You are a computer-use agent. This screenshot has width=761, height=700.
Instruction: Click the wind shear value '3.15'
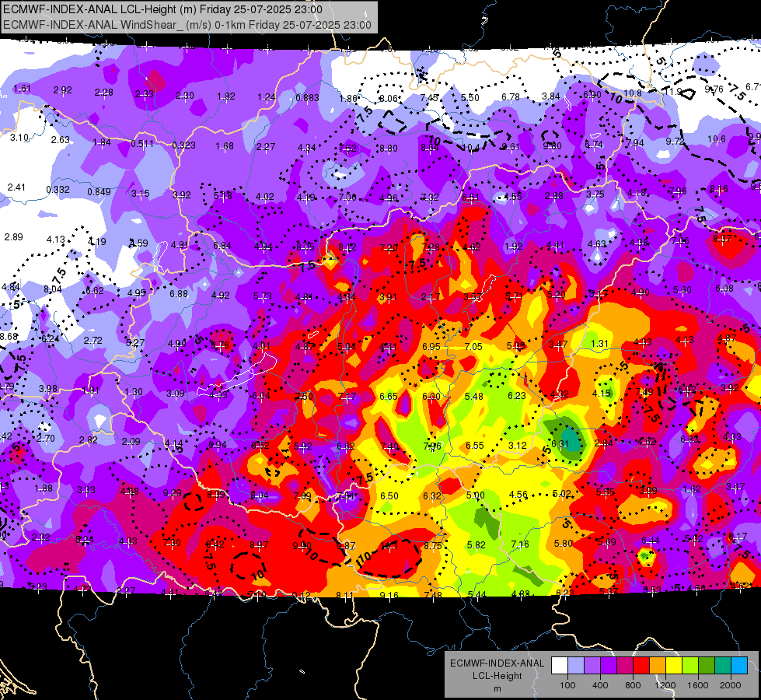coord(140,194)
